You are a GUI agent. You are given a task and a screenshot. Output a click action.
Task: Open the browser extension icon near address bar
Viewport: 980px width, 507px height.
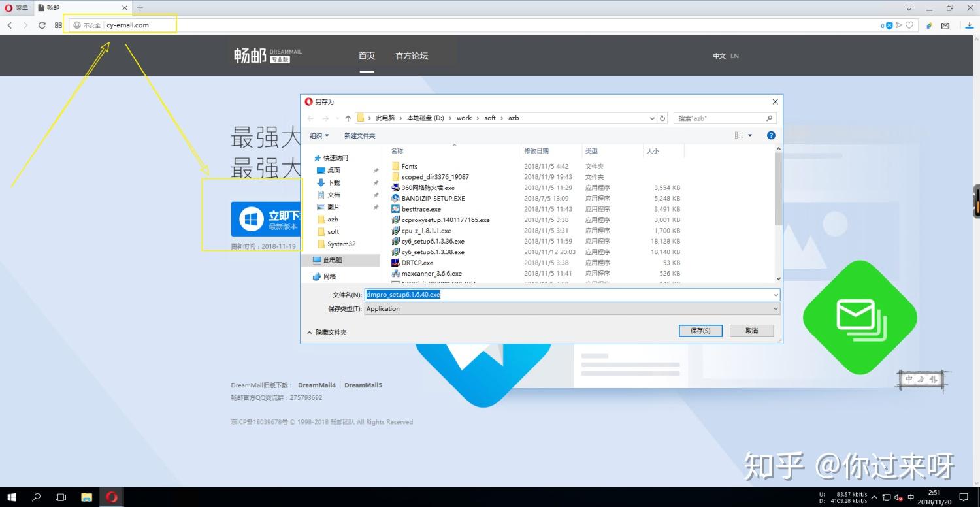click(x=929, y=25)
